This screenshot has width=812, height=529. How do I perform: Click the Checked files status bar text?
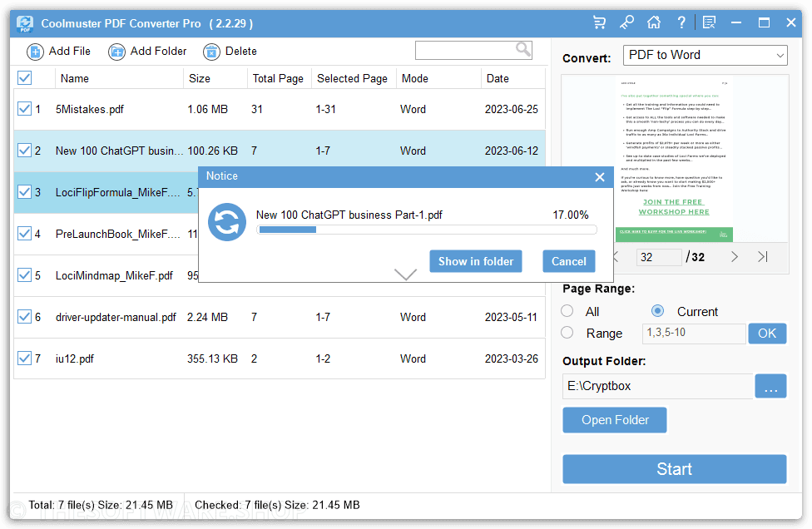[277, 505]
